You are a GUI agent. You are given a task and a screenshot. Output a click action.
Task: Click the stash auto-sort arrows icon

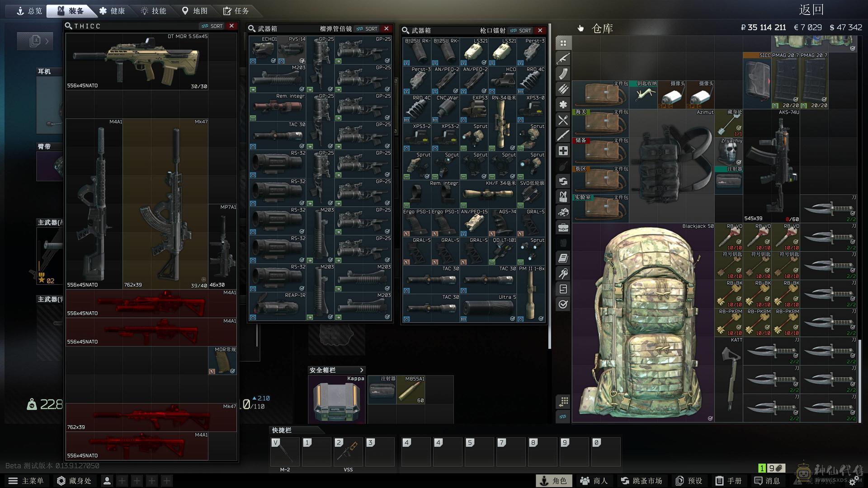click(563, 417)
